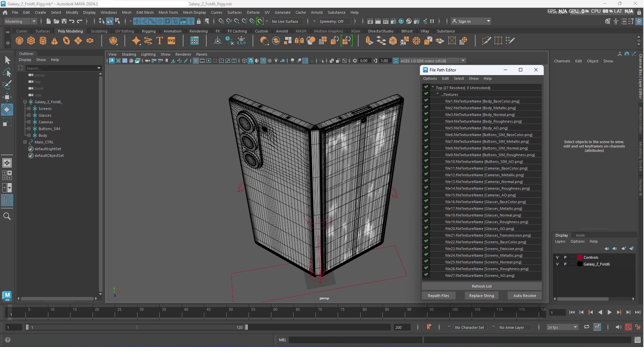
Task: Click the polygon Type tool icon
Action: (160, 41)
